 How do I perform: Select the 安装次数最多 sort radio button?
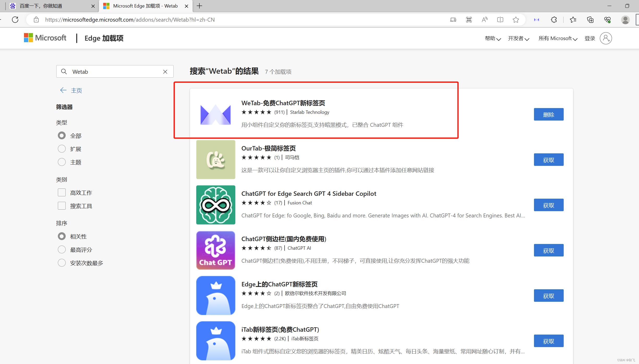tap(62, 263)
